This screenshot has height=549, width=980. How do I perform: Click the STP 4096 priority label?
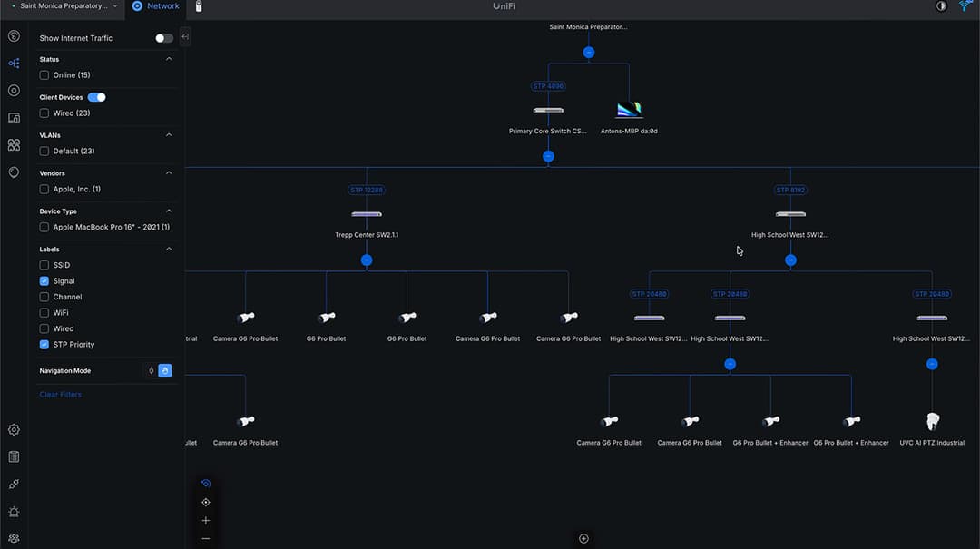(548, 86)
